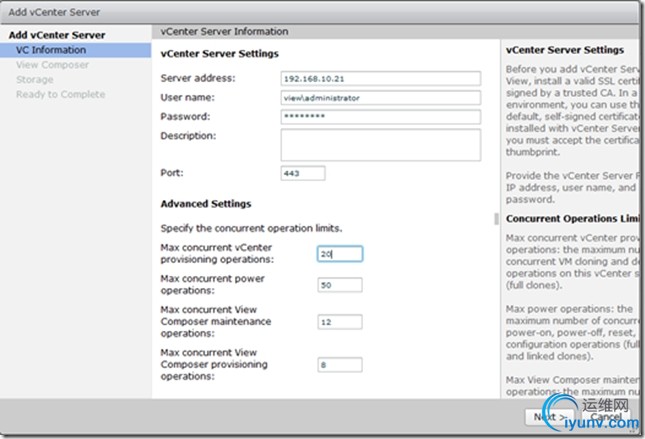Click the vCenter Server Settings heading
This screenshot has width=645, height=439.
[x=220, y=53]
